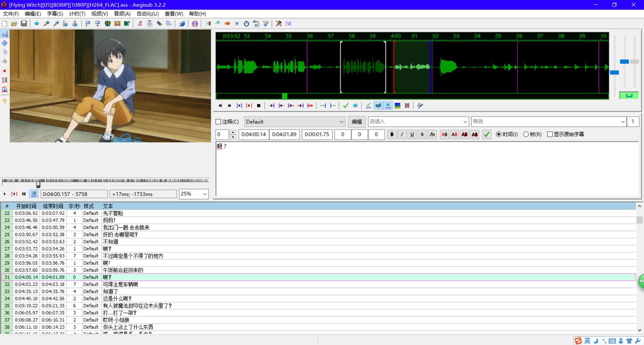This screenshot has height=345, width=644.
Task: Click the start time field 0:04:00.14
Action: pos(254,134)
